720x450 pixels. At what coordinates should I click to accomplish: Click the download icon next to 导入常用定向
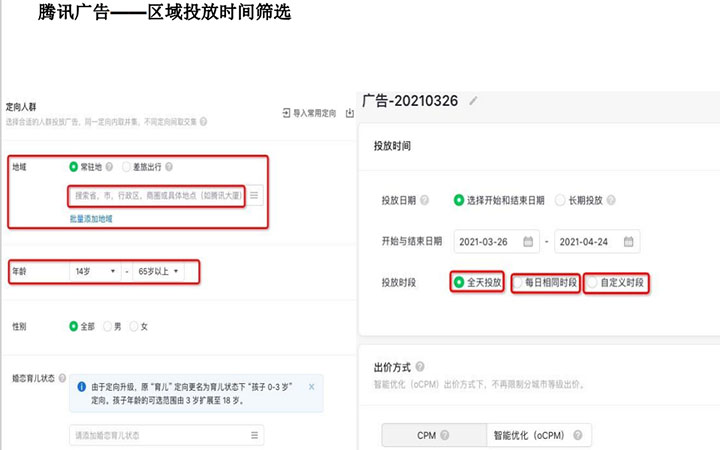tap(349, 112)
